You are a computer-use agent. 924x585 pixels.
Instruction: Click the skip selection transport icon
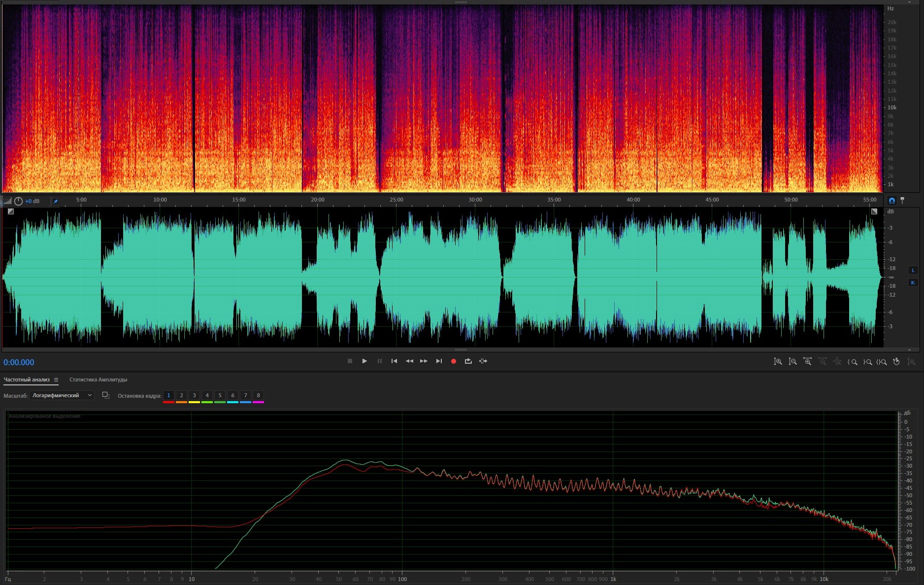[483, 361]
